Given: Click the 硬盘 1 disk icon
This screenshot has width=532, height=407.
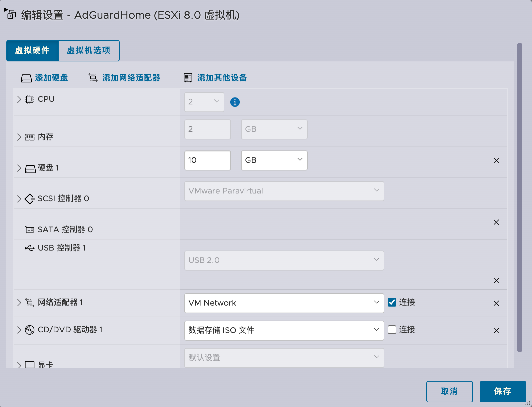Looking at the screenshot, I should click(x=30, y=169).
